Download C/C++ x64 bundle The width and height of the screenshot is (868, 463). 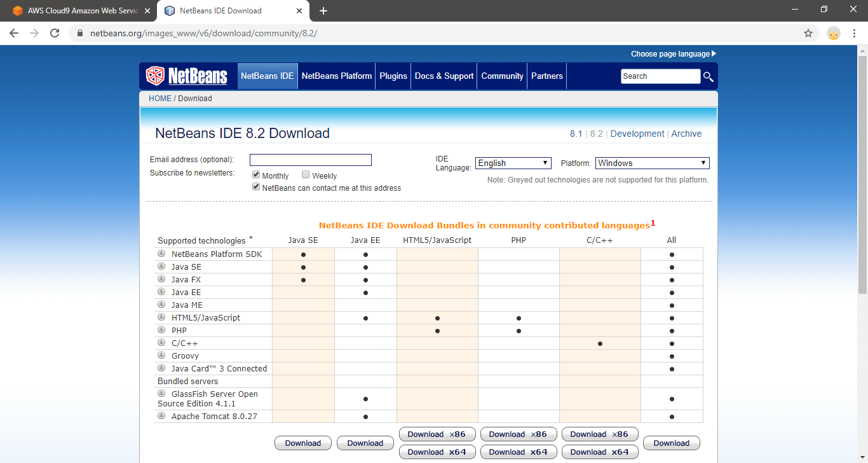pos(600,452)
